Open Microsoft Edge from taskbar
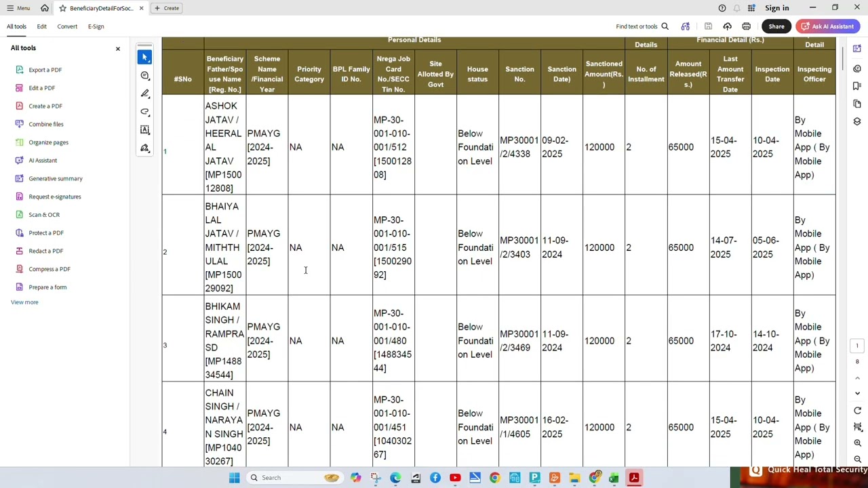Image resolution: width=868 pixels, height=488 pixels. pyautogui.click(x=395, y=478)
